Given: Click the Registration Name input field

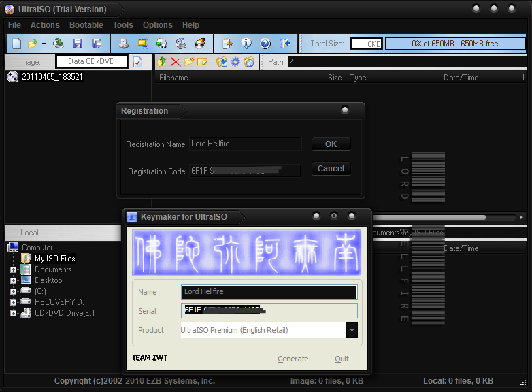Looking at the screenshot, I should coord(246,144).
